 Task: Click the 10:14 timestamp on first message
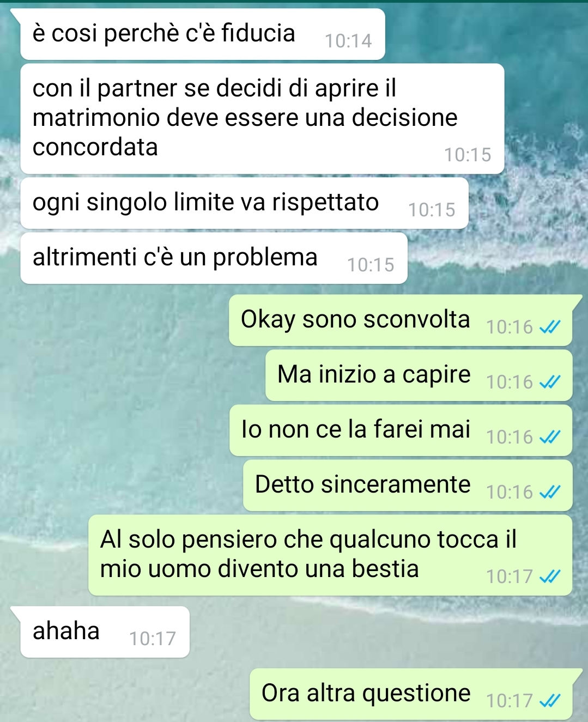click(348, 41)
